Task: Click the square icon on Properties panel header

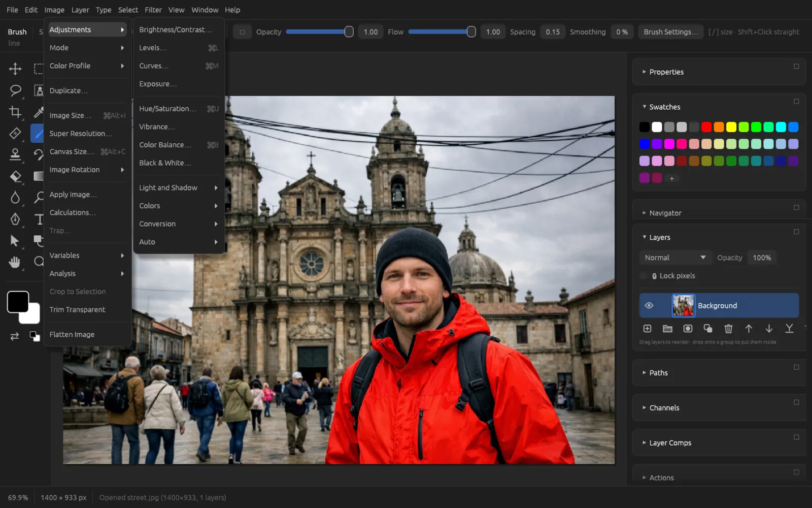Action: click(796, 67)
